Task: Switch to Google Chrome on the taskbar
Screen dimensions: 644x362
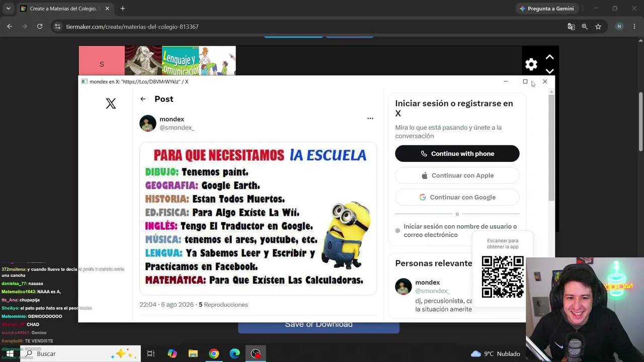Action: click(x=214, y=354)
